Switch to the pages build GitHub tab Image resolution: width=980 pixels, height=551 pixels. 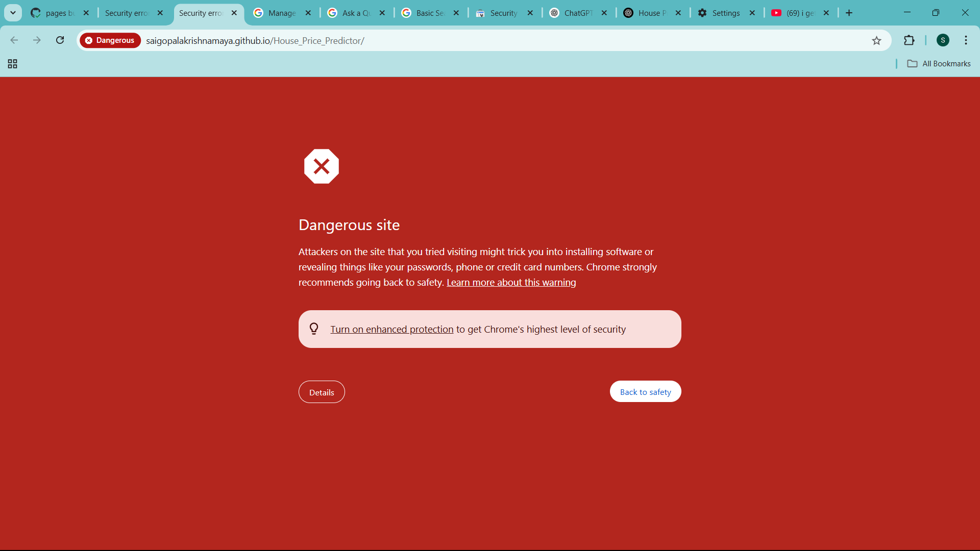[59, 13]
